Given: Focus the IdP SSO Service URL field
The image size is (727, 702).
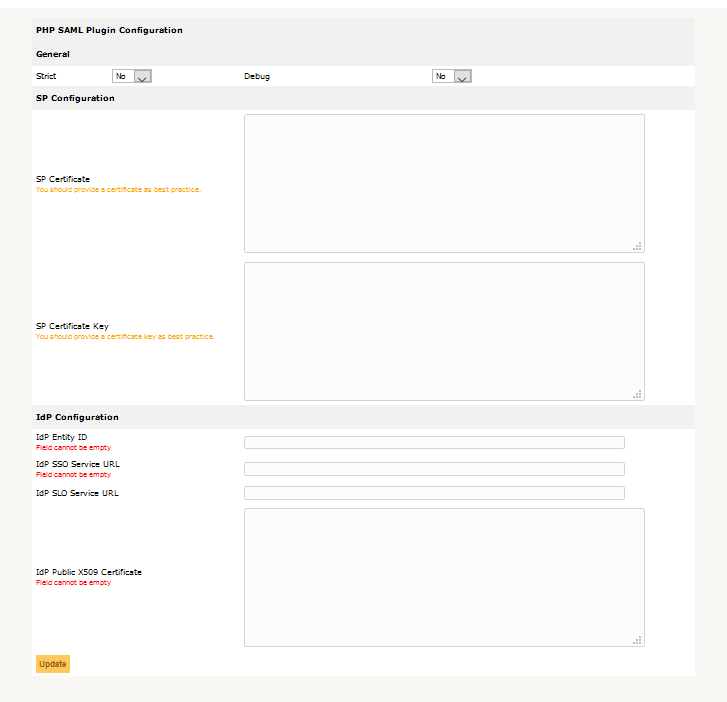Looking at the screenshot, I should pyautogui.click(x=434, y=469).
